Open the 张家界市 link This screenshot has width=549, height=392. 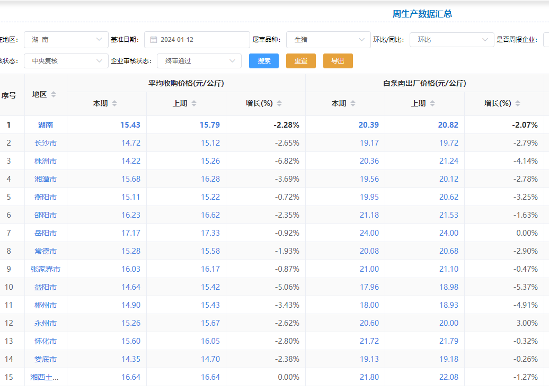click(46, 269)
